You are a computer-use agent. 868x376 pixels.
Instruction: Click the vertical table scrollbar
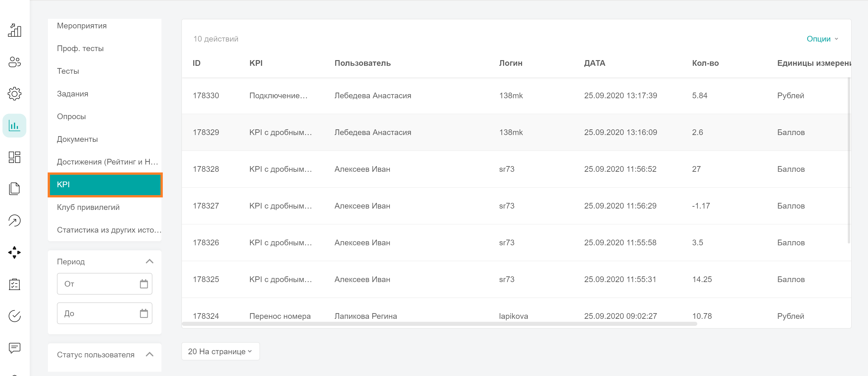[849, 161]
